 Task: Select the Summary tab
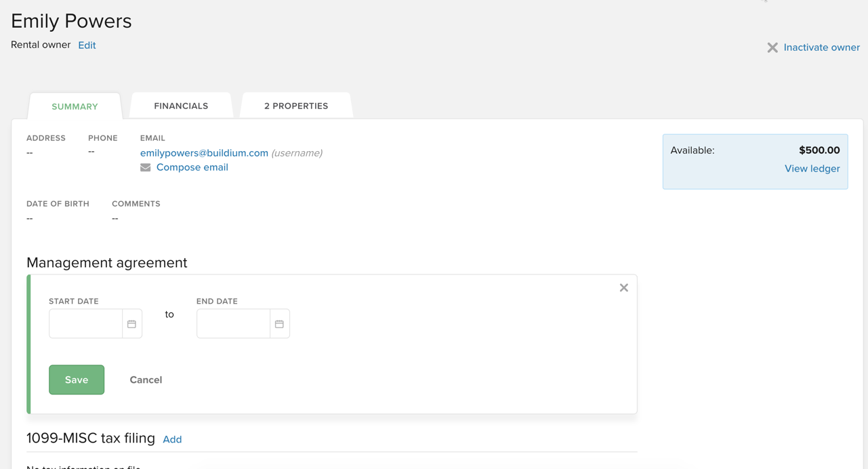click(x=75, y=106)
